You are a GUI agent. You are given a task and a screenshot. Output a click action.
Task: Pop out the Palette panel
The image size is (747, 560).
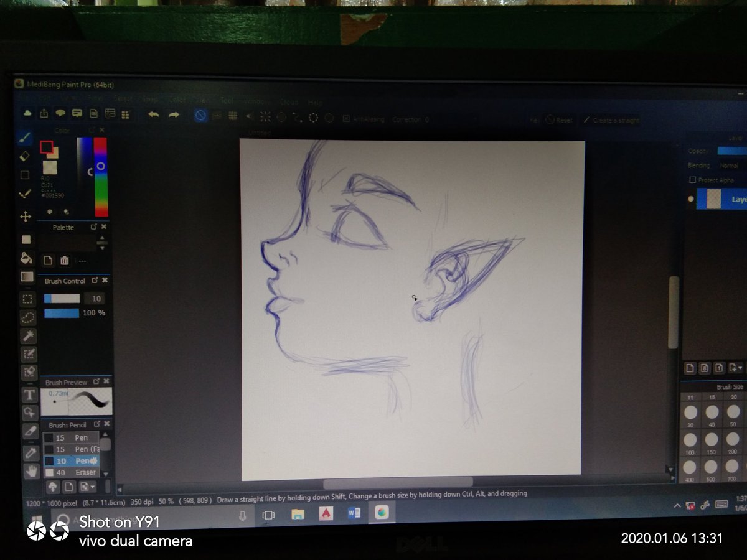[x=94, y=227]
